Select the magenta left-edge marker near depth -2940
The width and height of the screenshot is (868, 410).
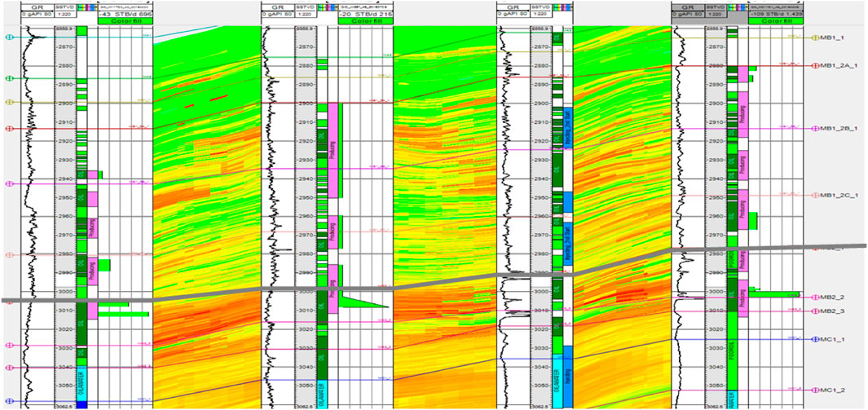click(x=9, y=183)
